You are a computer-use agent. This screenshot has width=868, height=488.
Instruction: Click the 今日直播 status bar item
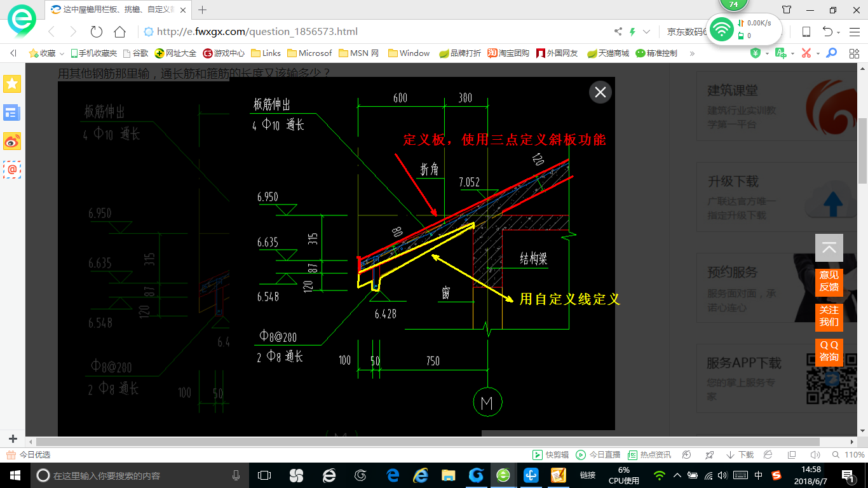coord(598,455)
